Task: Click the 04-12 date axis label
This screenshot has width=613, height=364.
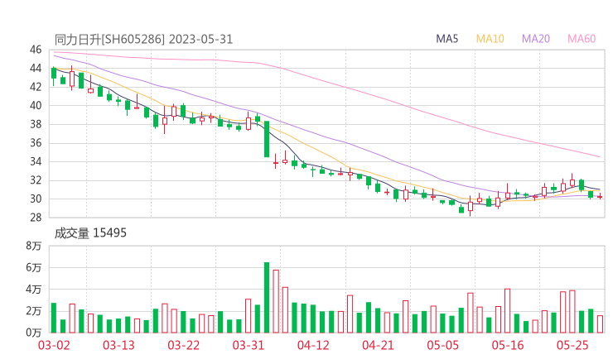Action: [313, 345]
